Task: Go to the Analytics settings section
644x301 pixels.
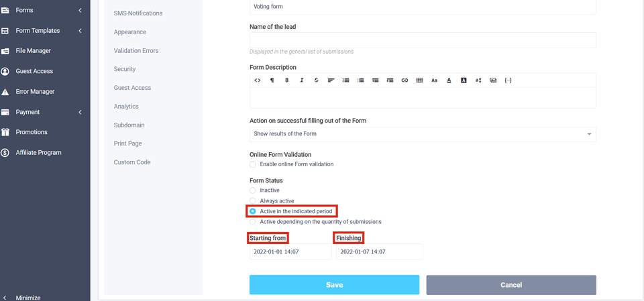Action: click(x=126, y=107)
